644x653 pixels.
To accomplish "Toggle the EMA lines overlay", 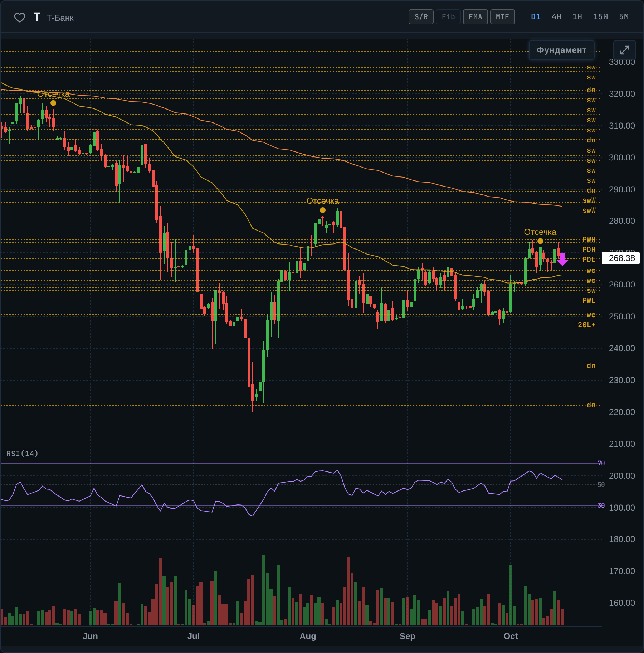I will 475,17.
